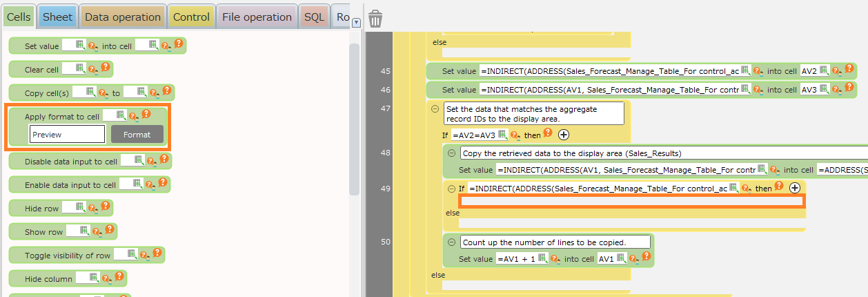
Task: Click the help icon on Apply format to cell
Action: coord(146,114)
